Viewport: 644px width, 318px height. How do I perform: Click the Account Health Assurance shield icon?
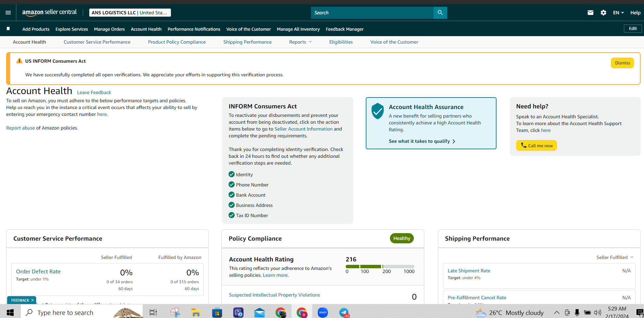[378, 111]
